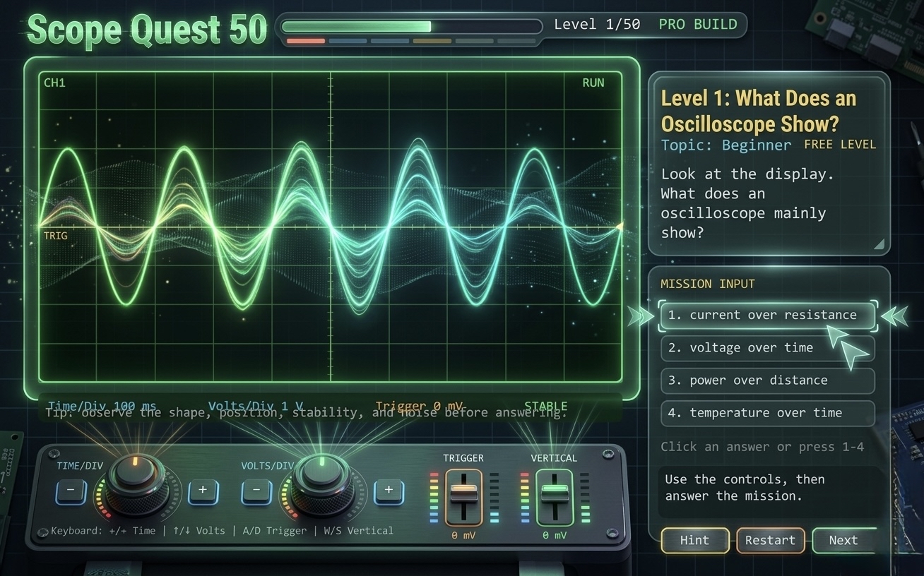The image size is (924, 576).
Task: Click the Volts/Div rotary knob
Action: point(322,484)
